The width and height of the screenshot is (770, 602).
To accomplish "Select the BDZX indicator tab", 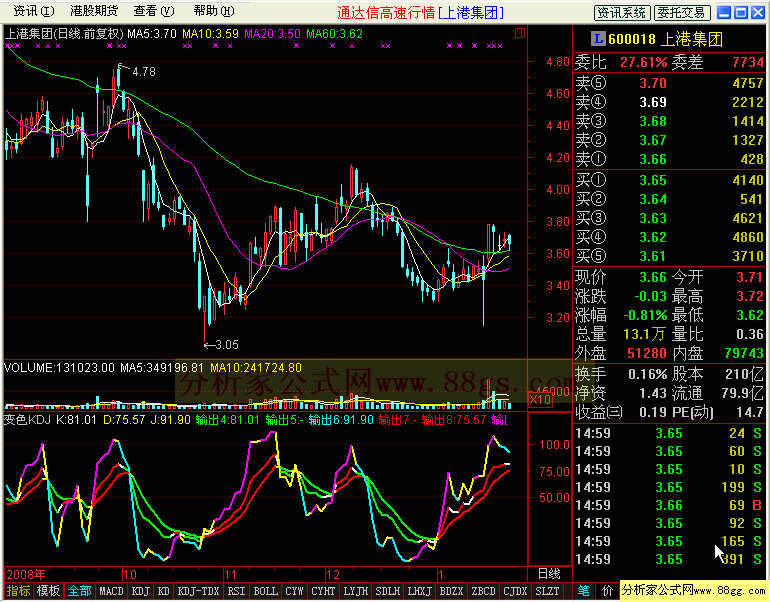I will (451, 591).
